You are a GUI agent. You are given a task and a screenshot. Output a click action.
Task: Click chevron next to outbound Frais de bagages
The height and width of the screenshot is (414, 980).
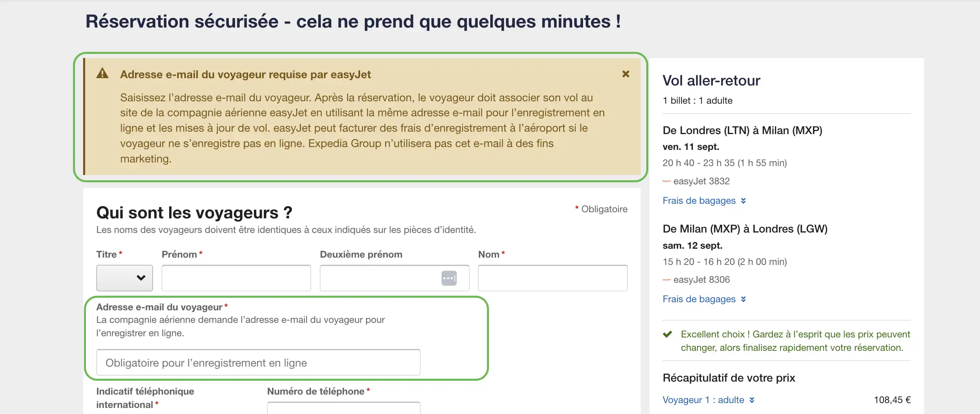743,201
